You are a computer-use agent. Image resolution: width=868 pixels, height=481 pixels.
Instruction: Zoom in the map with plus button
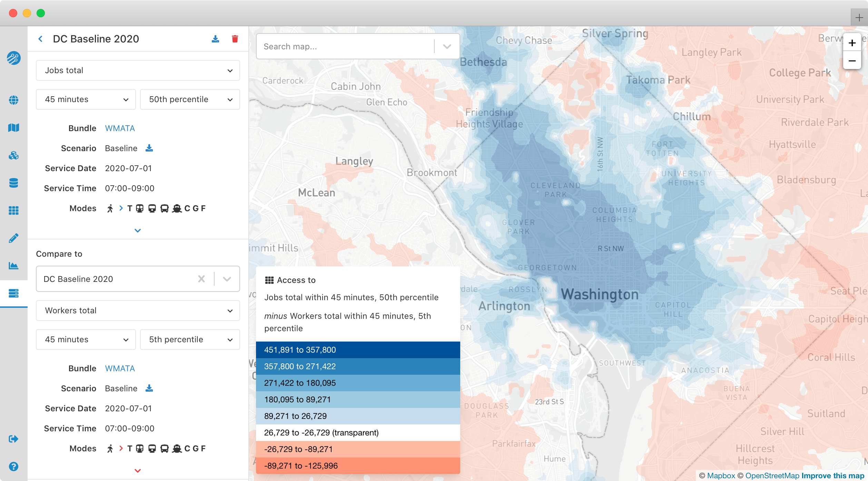coord(852,43)
